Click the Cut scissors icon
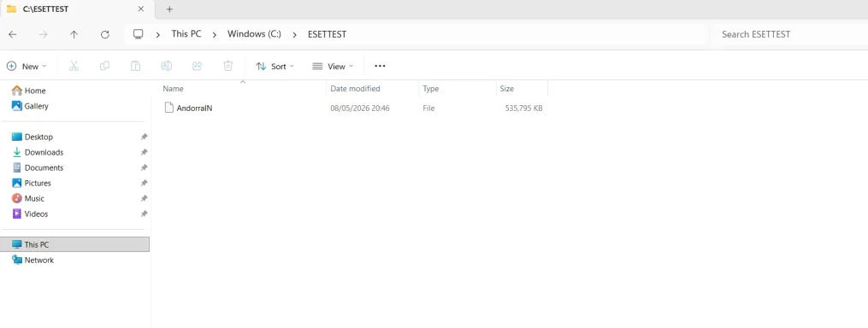 (x=74, y=67)
